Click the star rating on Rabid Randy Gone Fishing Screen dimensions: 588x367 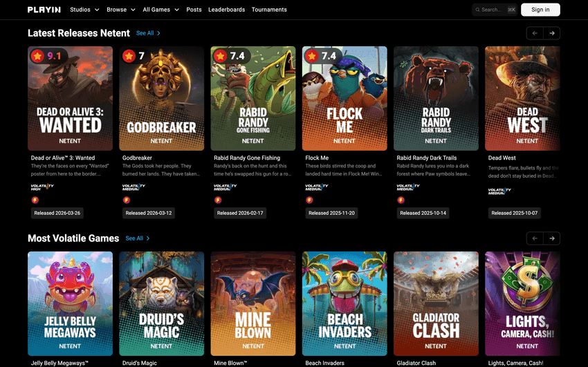click(x=230, y=56)
